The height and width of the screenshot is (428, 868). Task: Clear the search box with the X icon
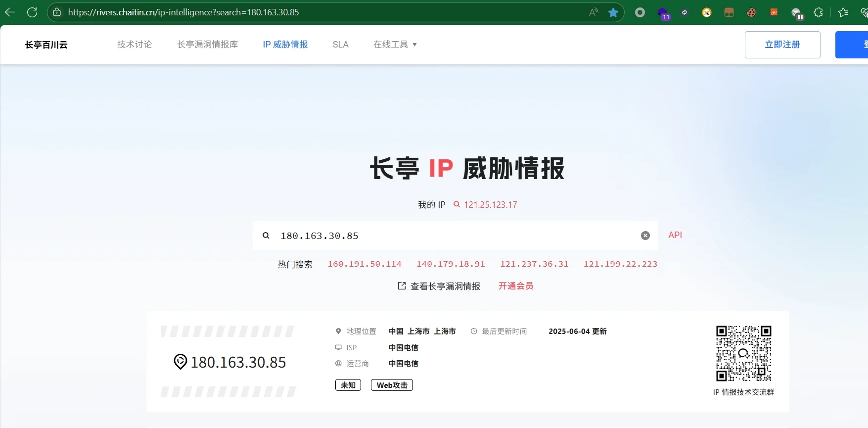(645, 236)
